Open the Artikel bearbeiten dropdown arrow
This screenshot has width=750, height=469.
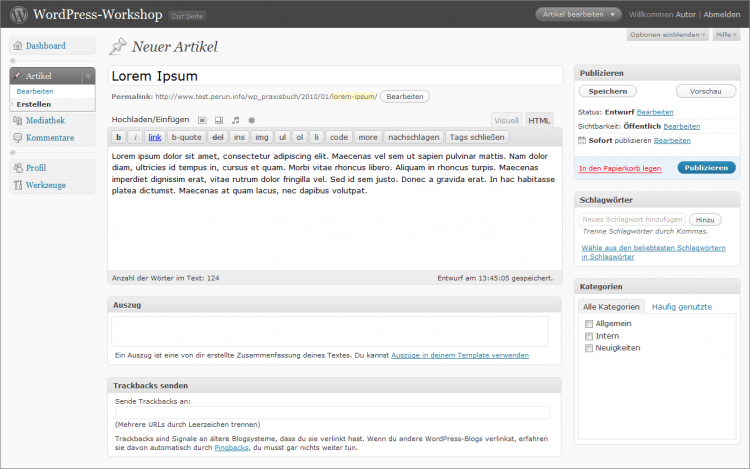pos(613,15)
